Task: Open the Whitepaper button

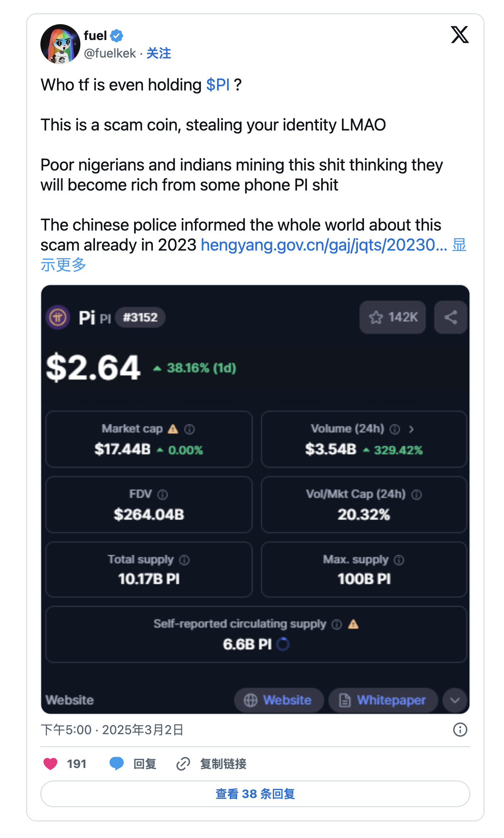Action: (x=383, y=700)
